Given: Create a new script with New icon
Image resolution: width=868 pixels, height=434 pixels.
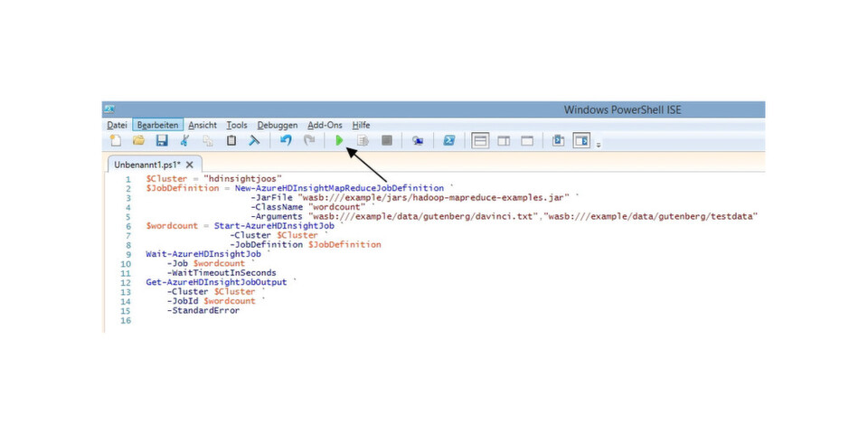Looking at the screenshot, I should click(x=115, y=141).
